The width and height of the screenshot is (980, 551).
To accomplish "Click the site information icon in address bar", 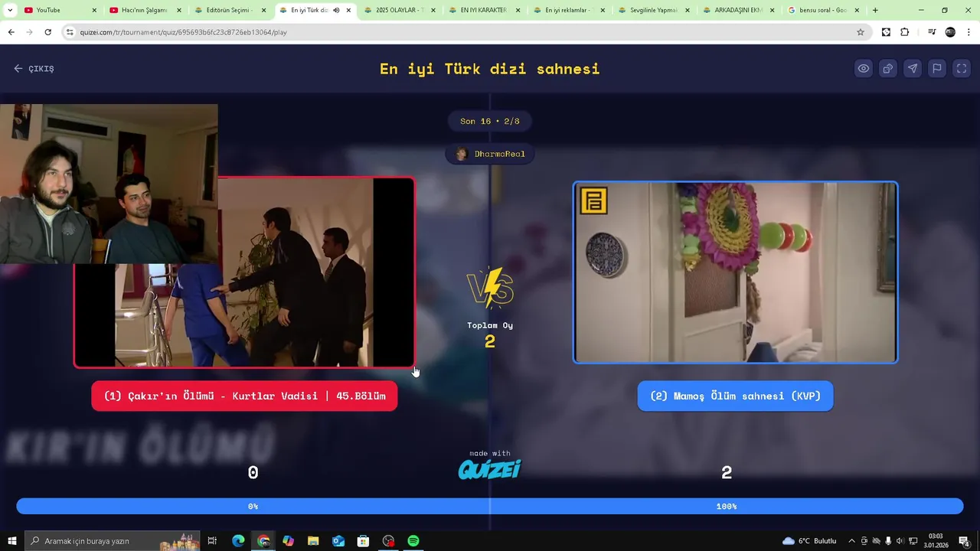I will coord(70,32).
